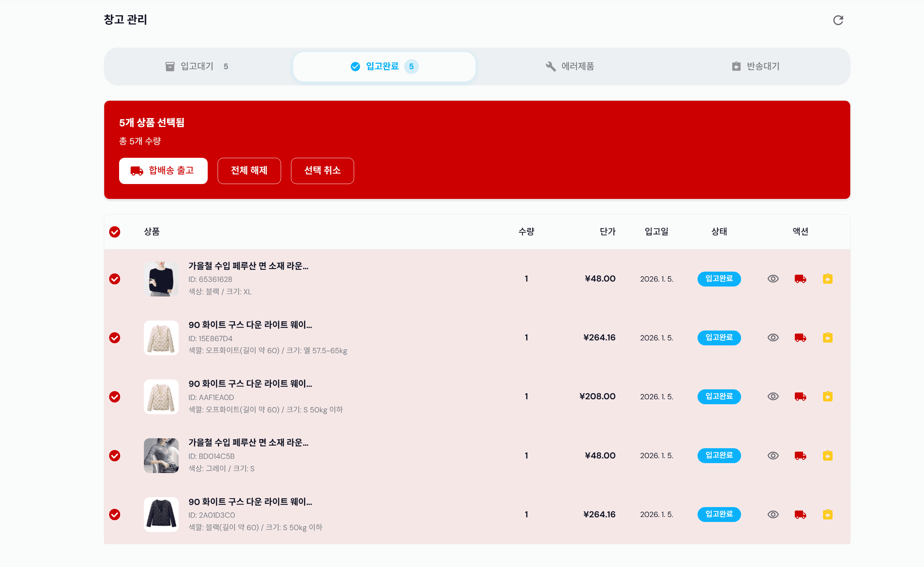This screenshot has width=924, height=567.
Task: Click the black sweater product thumbnail image
Action: 161,279
